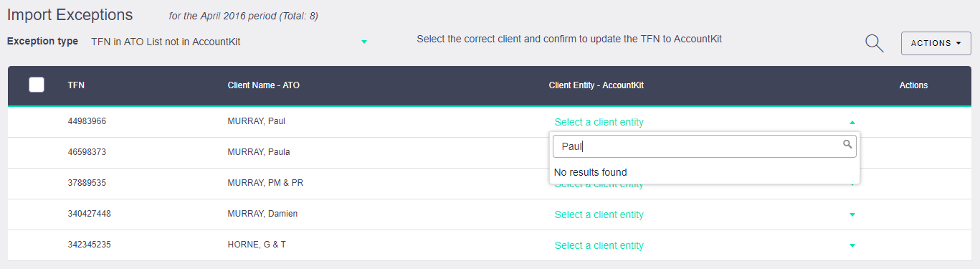Click the TFN column header

click(x=76, y=85)
